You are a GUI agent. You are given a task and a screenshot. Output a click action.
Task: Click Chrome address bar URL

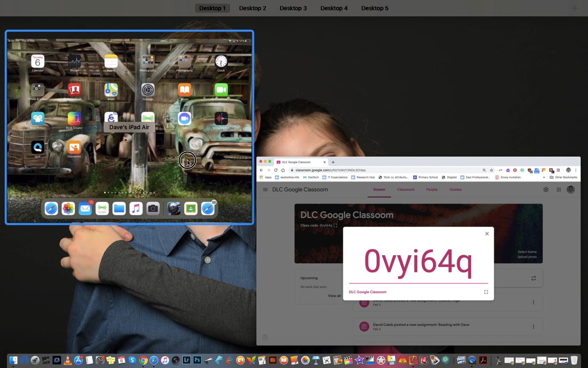tap(330, 170)
